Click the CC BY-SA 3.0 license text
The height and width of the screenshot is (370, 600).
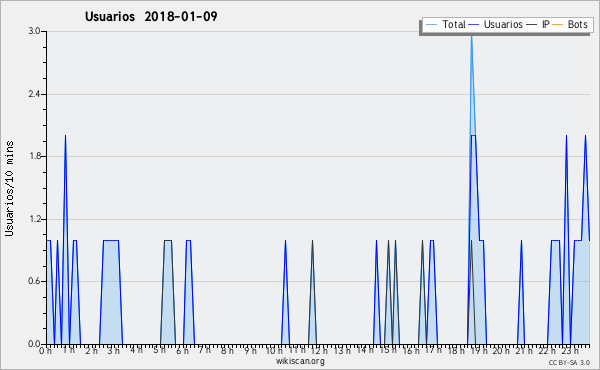click(x=569, y=362)
